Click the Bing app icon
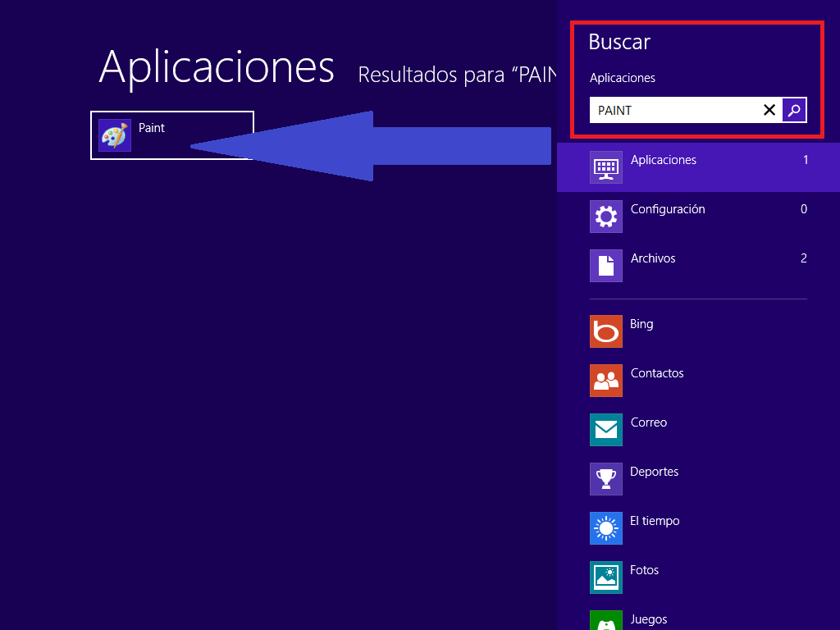Screen dimensions: 840x630 coord(606,331)
